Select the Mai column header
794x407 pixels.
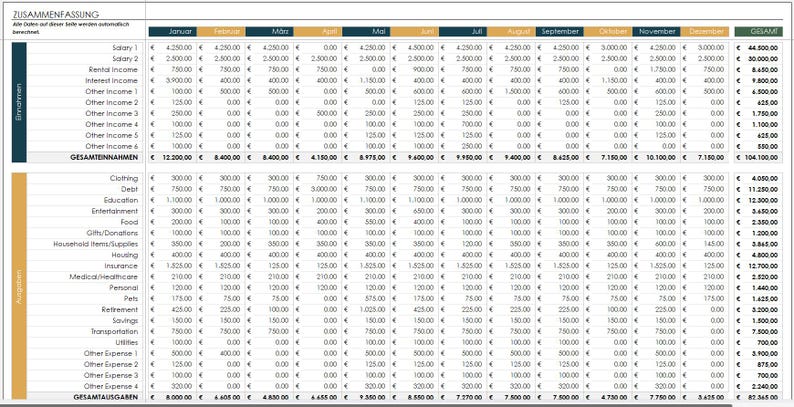366,31
